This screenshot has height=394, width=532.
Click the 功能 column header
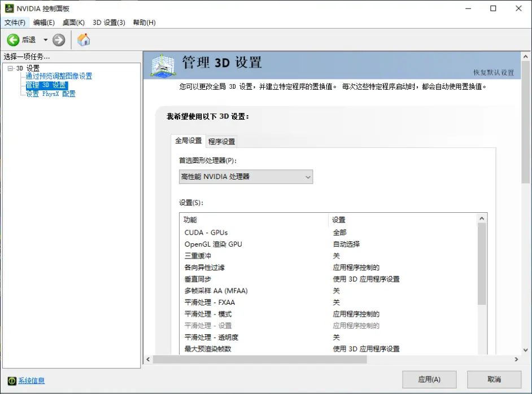(x=254, y=220)
